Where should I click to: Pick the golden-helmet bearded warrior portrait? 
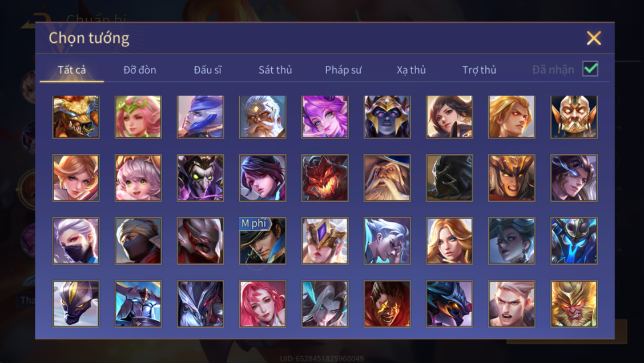pyautogui.click(x=574, y=117)
